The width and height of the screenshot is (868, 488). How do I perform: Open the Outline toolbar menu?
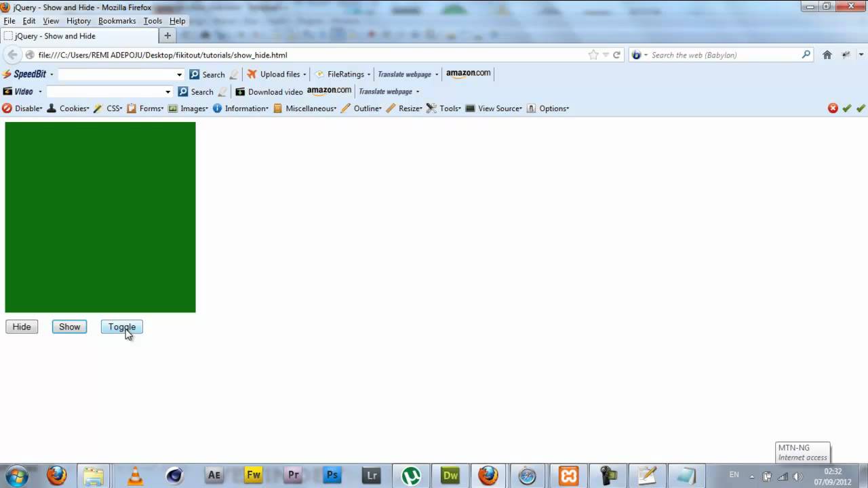[361, 108]
